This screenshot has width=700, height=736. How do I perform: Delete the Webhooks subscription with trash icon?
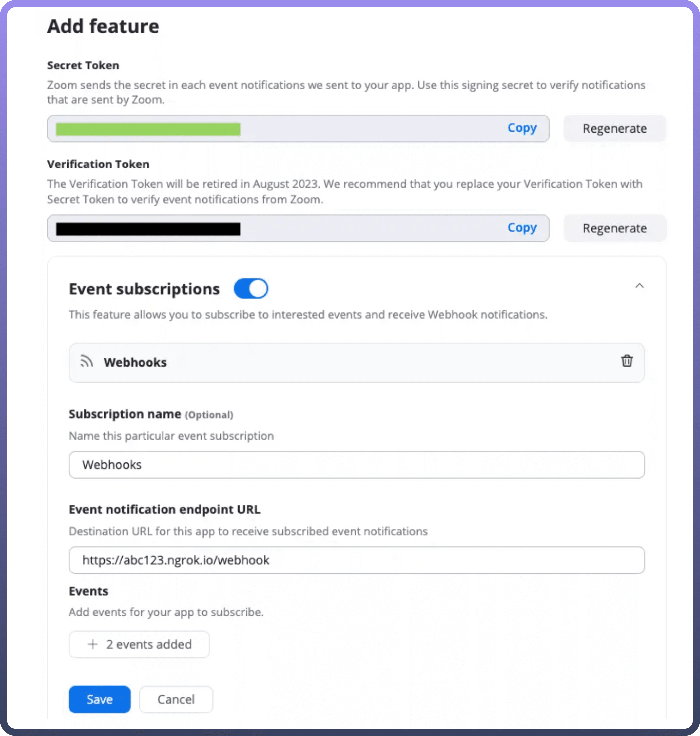pos(626,361)
